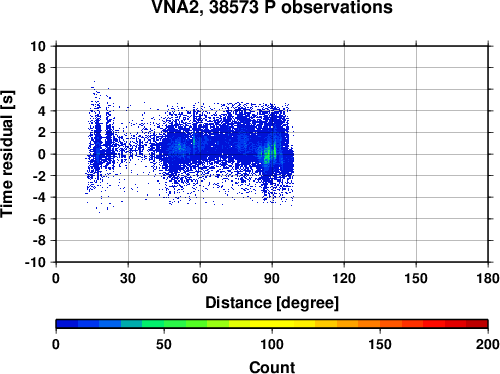Click the x-axis tick label 180

pyautogui.click(x=487, y=278)
